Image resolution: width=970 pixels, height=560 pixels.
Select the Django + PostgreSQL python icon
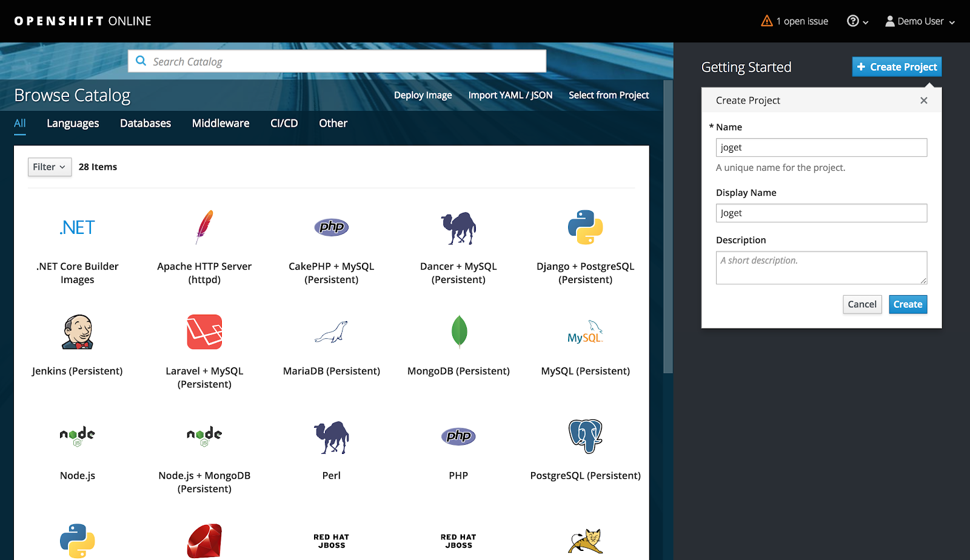click(586, 227)
